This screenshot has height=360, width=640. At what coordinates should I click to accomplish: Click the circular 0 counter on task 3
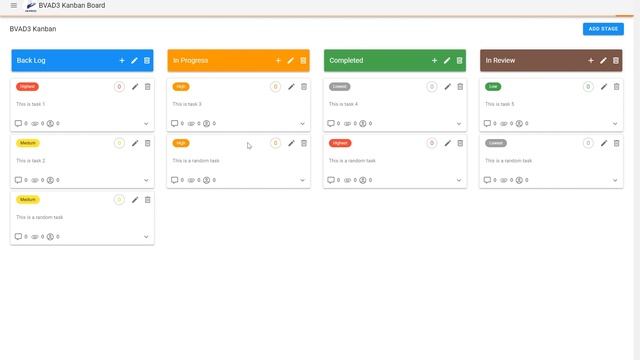(276, 87)
